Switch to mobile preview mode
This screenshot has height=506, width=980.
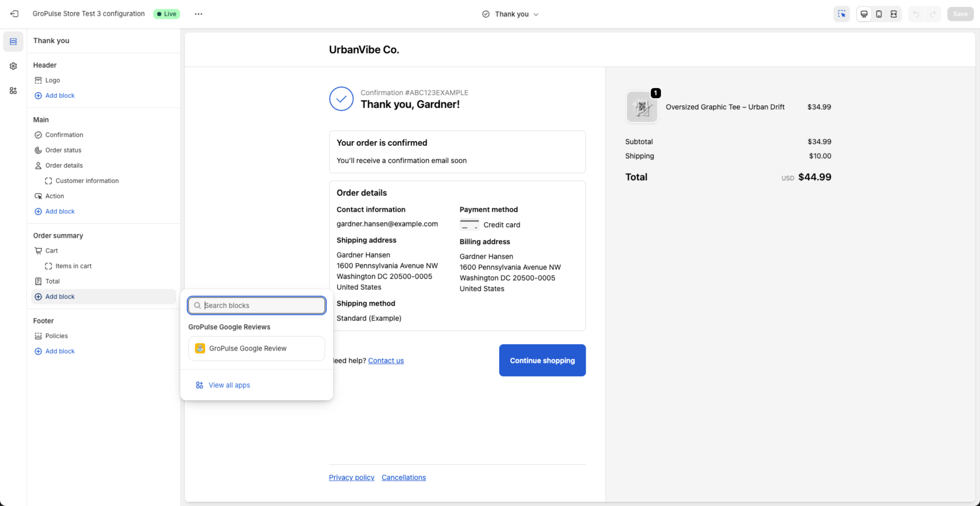click(879, 14)
